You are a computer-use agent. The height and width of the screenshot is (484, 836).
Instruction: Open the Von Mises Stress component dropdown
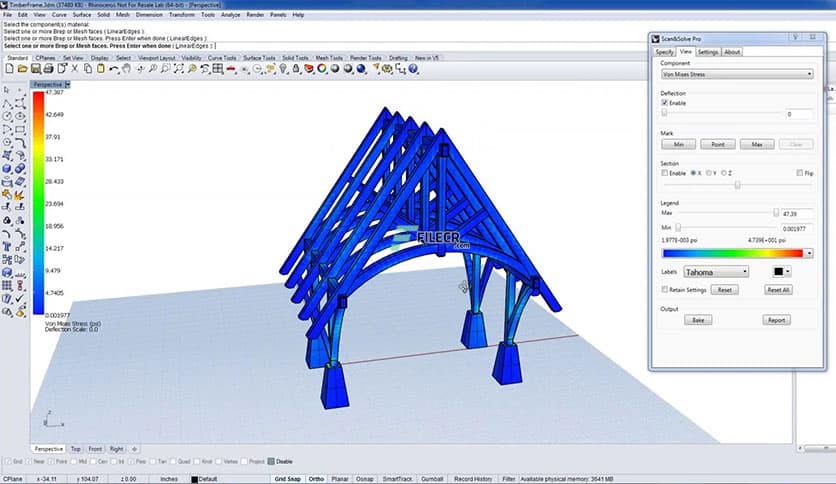click(737, 73)
